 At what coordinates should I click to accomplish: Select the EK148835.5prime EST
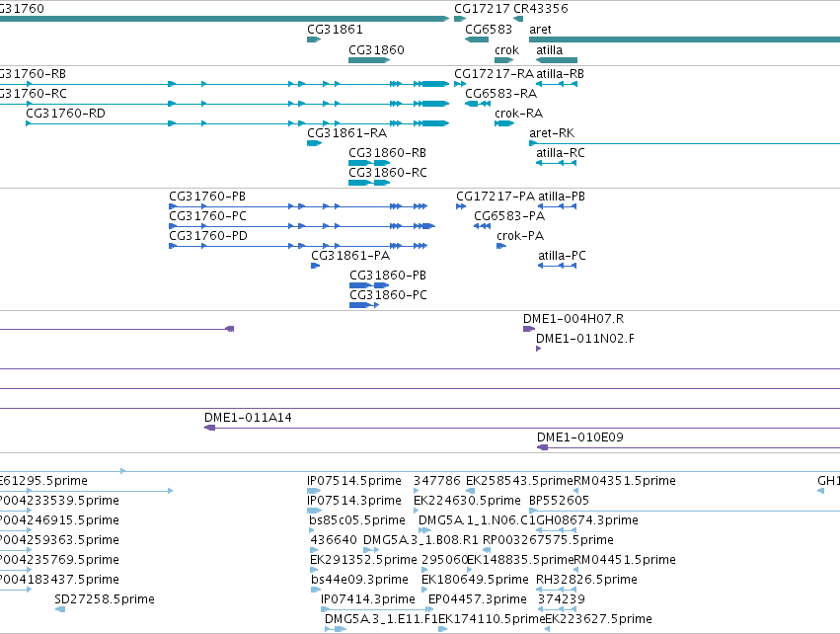[x=471, y=570]
